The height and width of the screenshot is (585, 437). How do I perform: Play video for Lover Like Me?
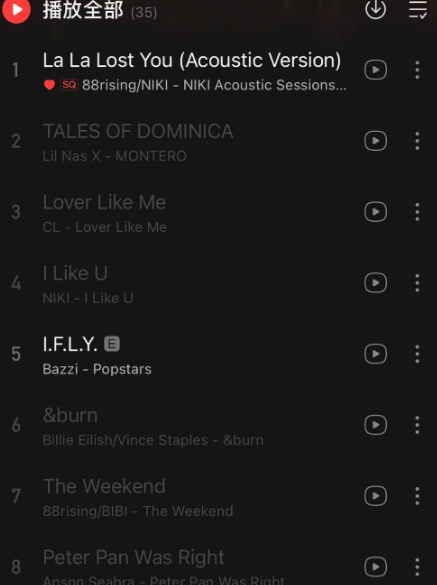click(x=375, y=212)
